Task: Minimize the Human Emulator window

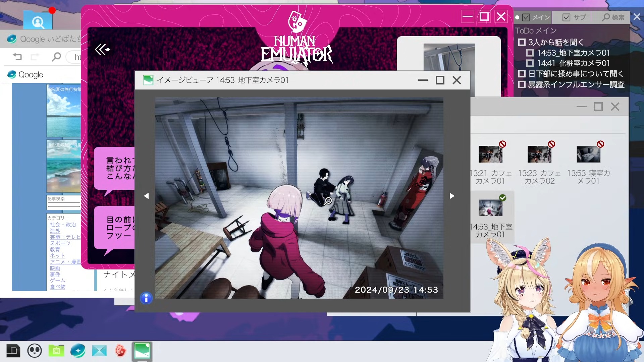Action: click(467, 16)
